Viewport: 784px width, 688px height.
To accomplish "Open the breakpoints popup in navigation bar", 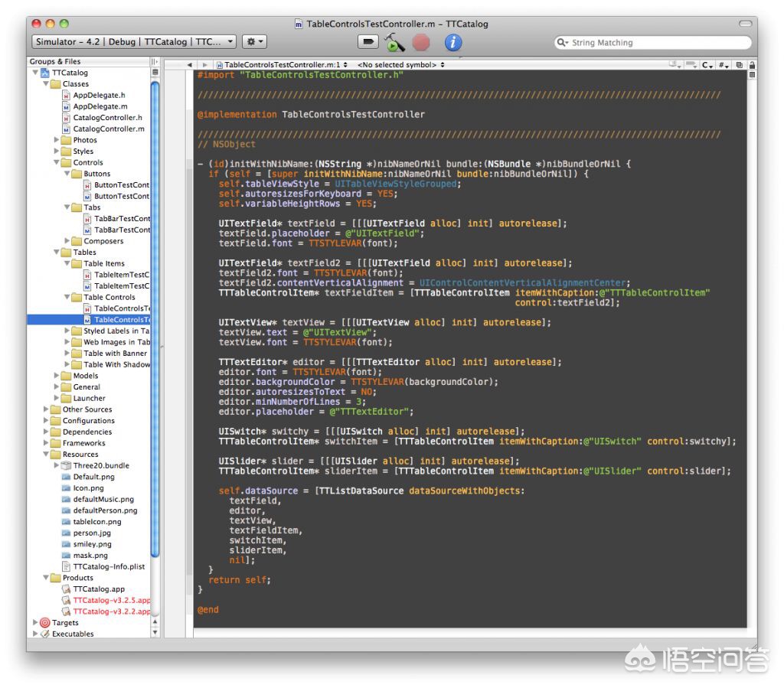I will (x=691, y=65).
